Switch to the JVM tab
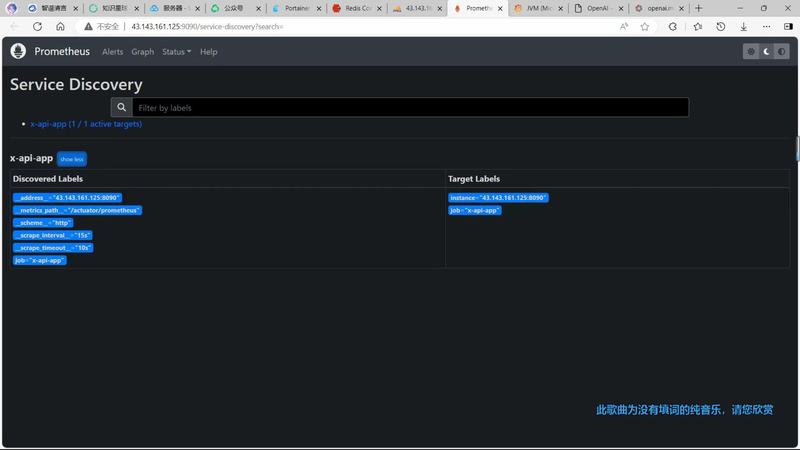The width and height of the screenshot is (800, 450). coord(538,9)
